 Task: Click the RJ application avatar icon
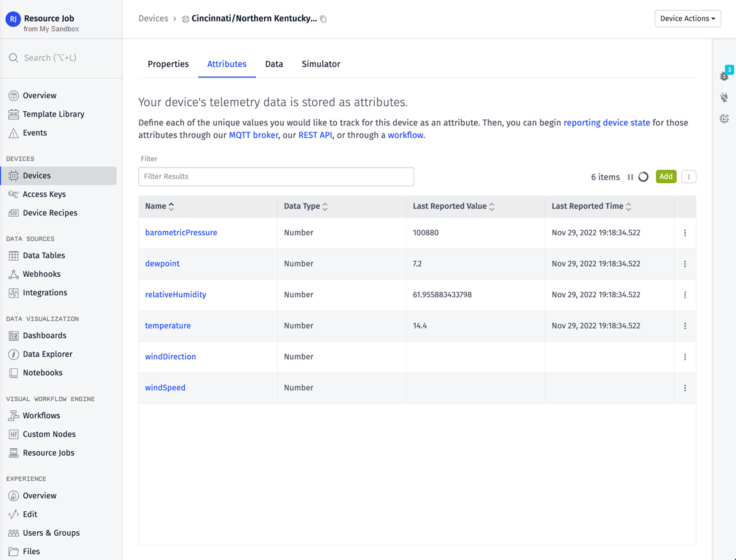point(13,19)
